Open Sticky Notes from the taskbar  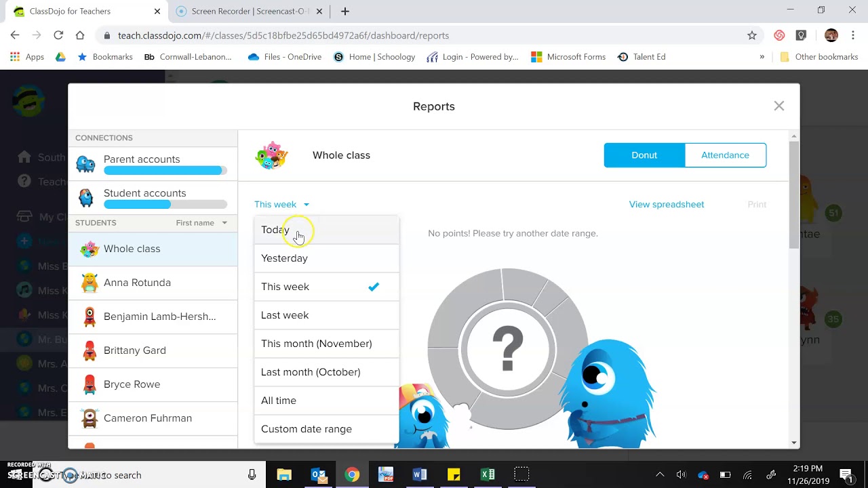(453, 474)
